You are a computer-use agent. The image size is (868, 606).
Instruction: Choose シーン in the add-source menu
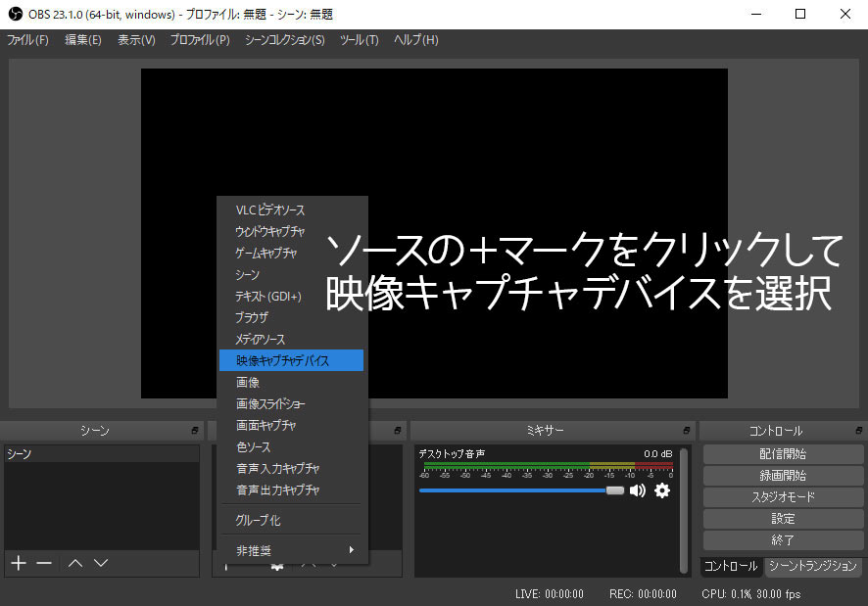[291, 274]
